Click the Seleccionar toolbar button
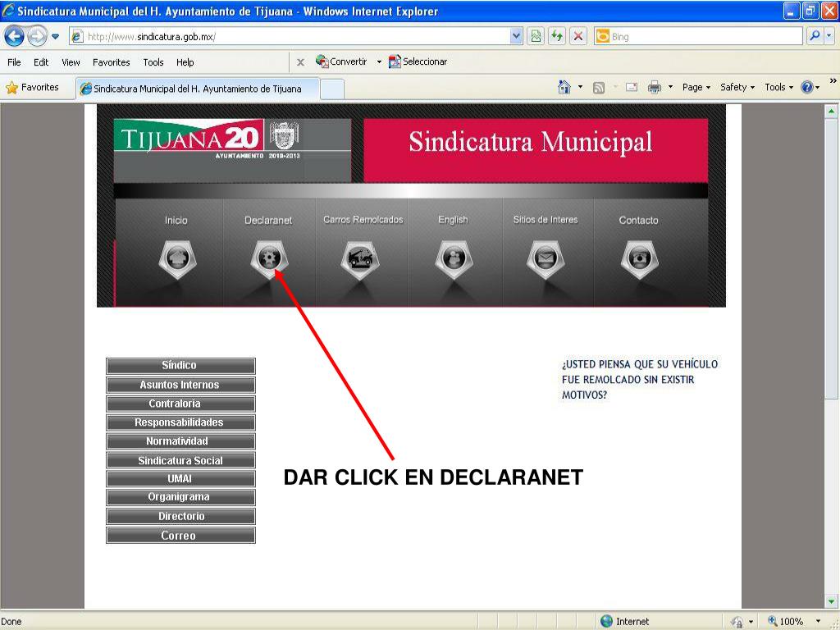 point(418,62)
